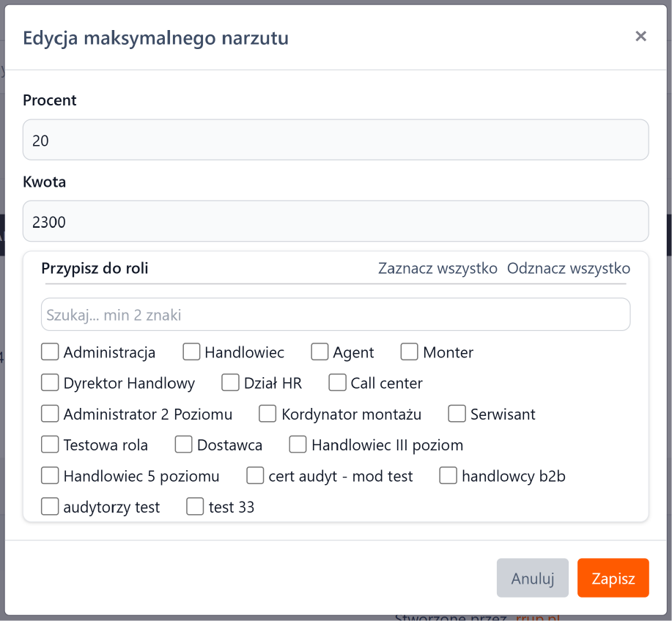Click the Kwota input field
672x621 pixels.
click(x=336, y=221)
